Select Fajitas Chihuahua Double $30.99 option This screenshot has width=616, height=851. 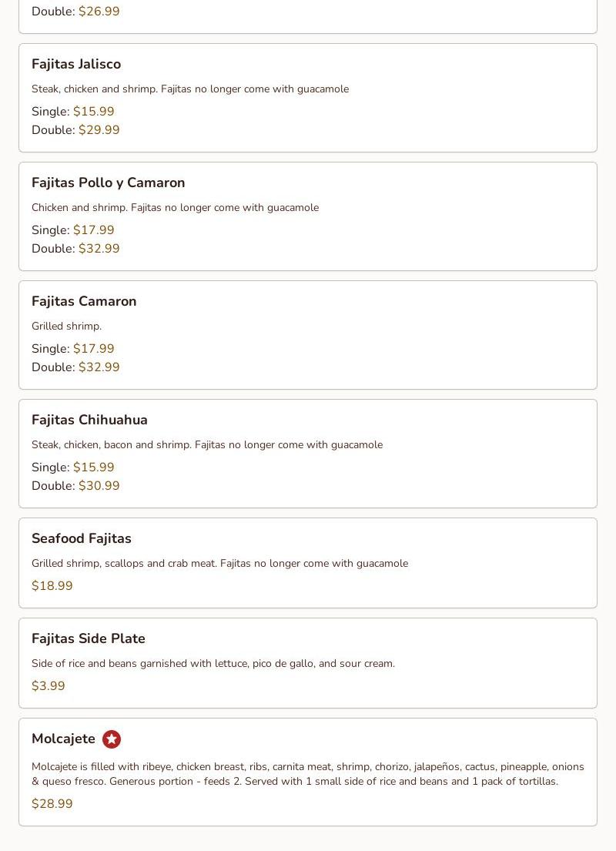pos(75,485)
